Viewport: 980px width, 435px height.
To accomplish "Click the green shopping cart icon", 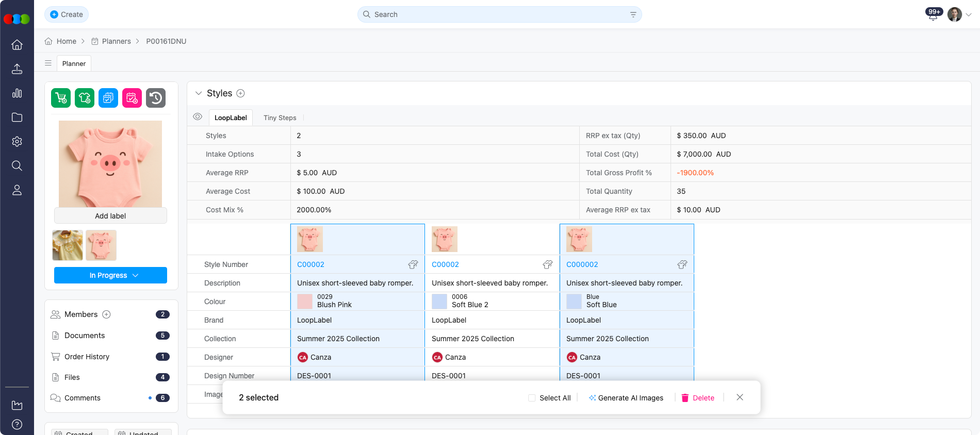I will click(x=61, y=98).
